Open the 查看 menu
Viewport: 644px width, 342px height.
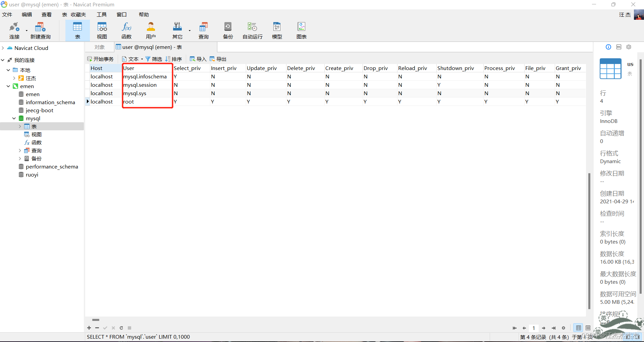pos(47,15)
